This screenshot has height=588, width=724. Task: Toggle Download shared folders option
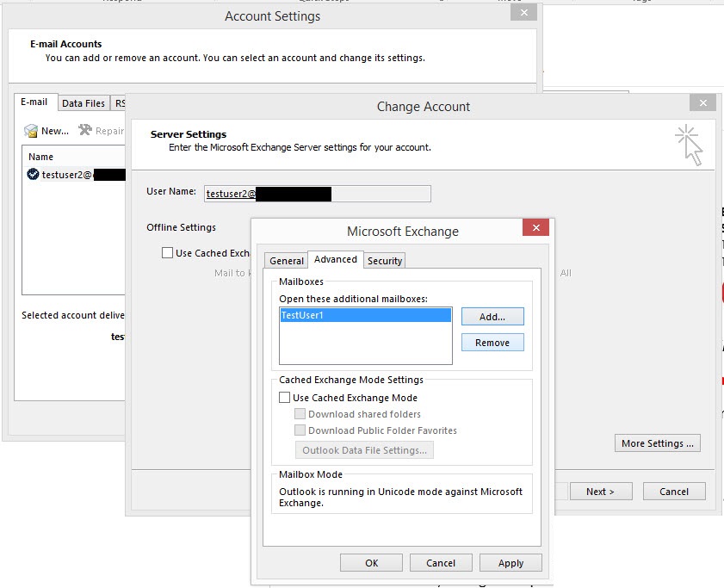click(x=300, y=413)
